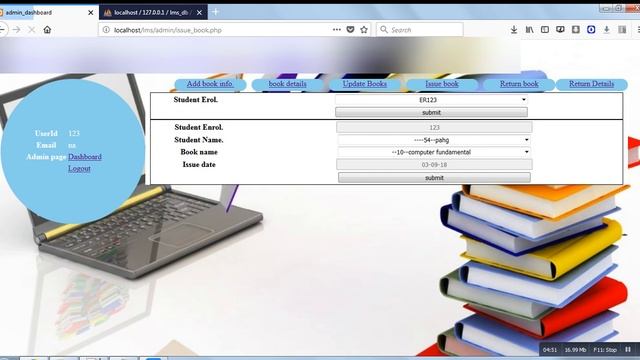
Task: Click the Issue date field 03-09-18
Action: tap(434, 164)
